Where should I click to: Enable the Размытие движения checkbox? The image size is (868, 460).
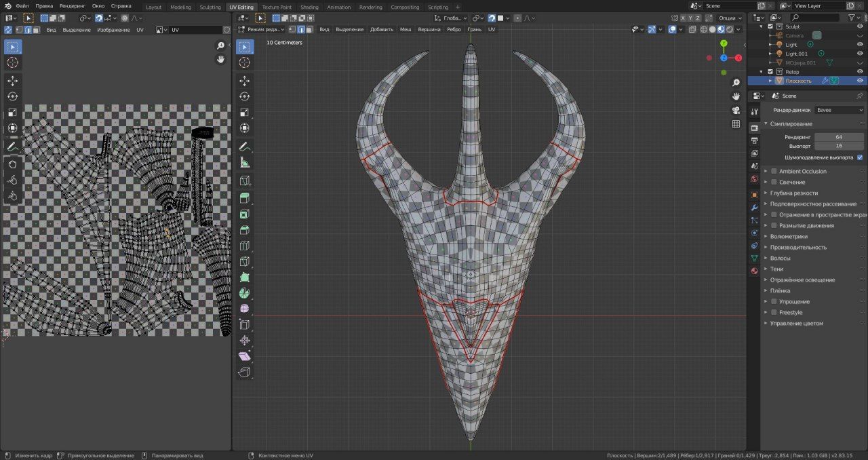[x=774, y=225]
